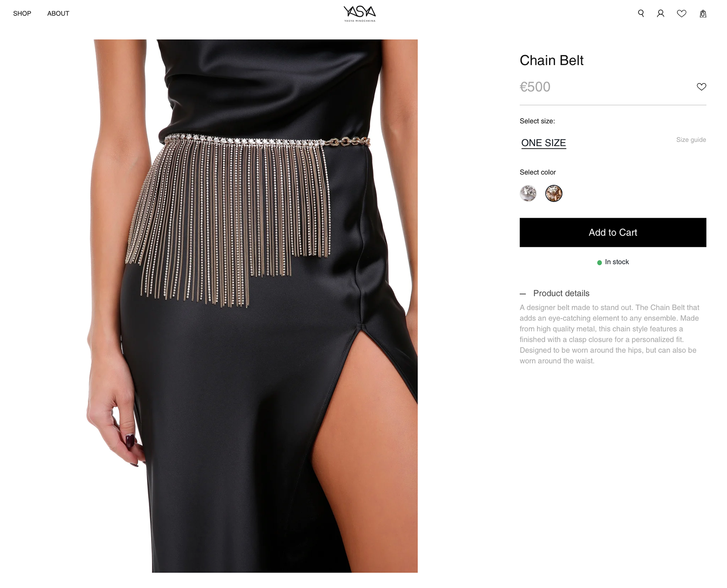Add Chain Belt to wishlist via heart beside price
Image resolution: width=727 pixels, height=588 pixels.
point(701,87)
